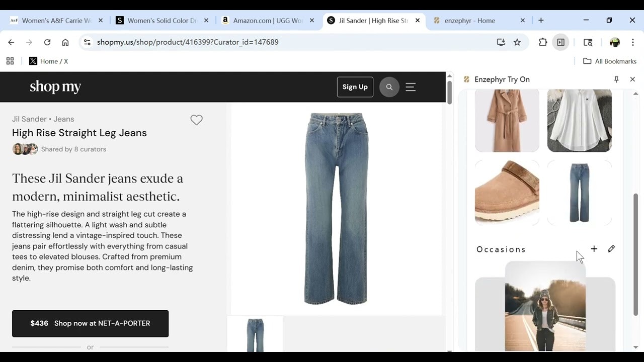Select the camel coat in Try On panel
Screen dimensions: 644x362
coord(507,120)
